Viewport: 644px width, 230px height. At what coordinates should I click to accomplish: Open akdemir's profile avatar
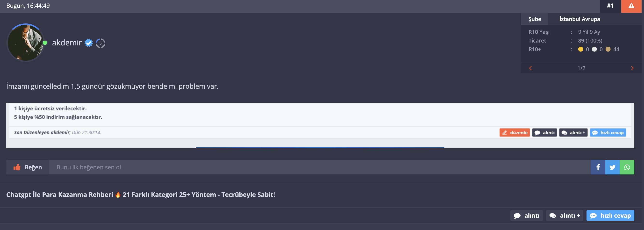point(25,43)
